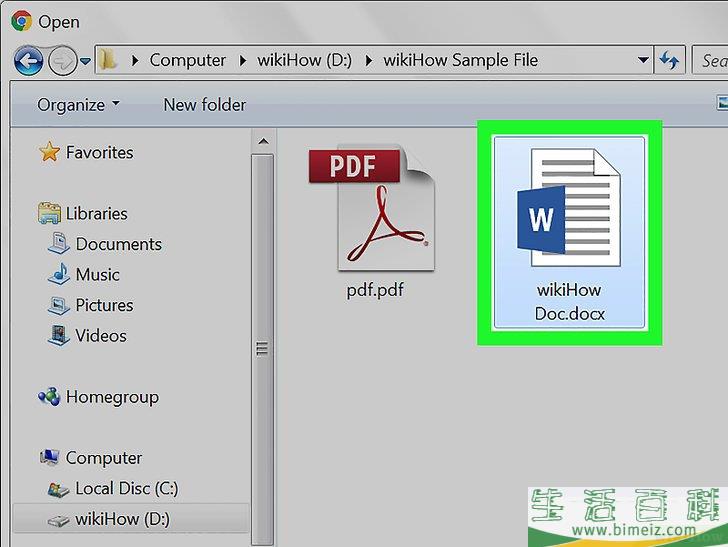The image size is (728, 547).
Task: Open recent pages dropdown next to Forward
Action: 85,62
